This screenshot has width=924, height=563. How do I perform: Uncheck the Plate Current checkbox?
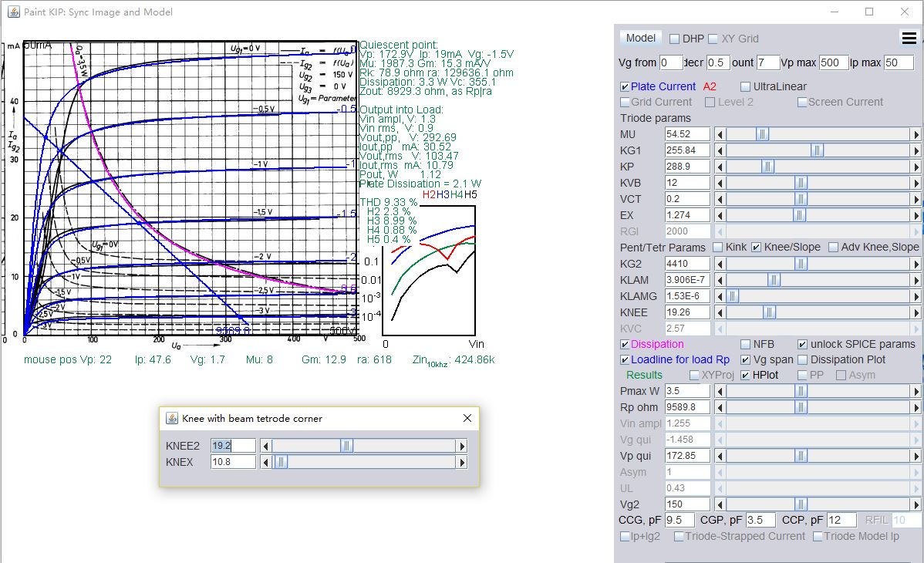pos(625,86)
